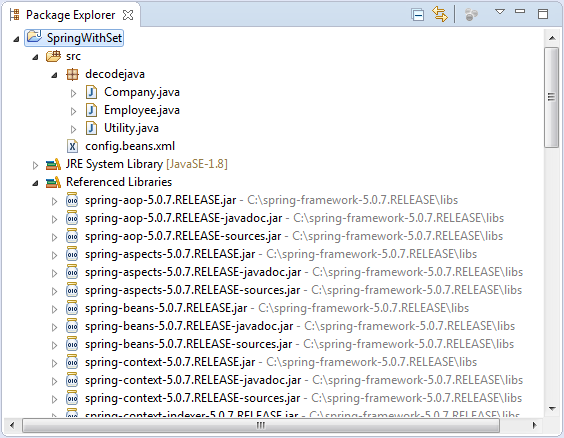
Task: Click vertical scrollbar up arrow
Action: (552, 38)
